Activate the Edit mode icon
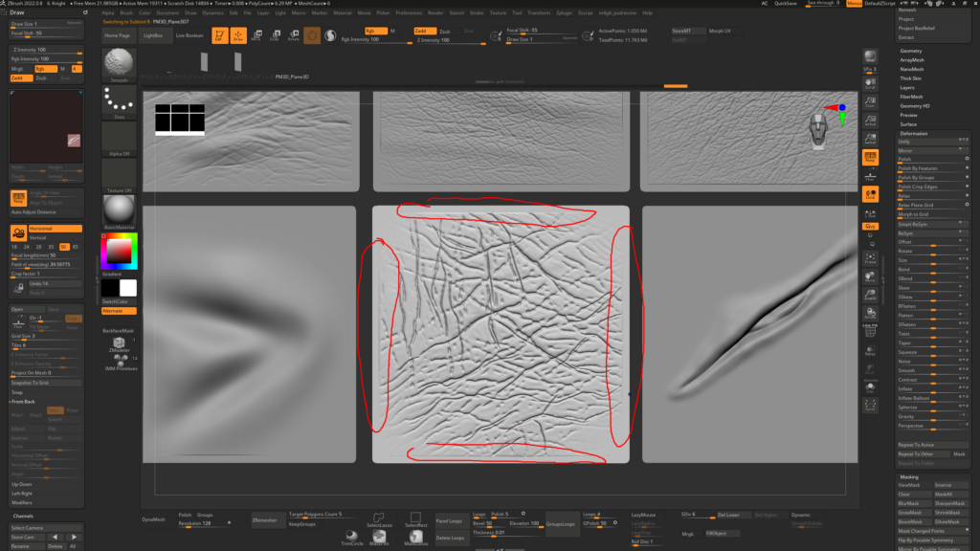This screenshot has height=551, width=980. pyautogui.click(x=218, y=35)
